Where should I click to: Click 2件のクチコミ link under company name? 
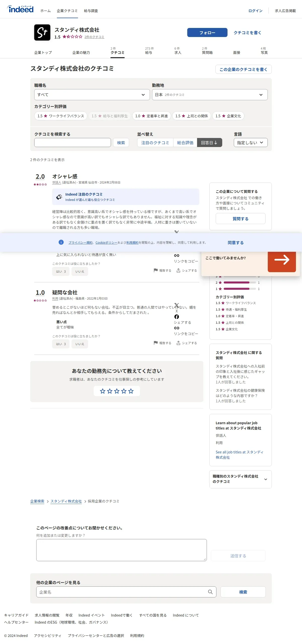pyautogui.click(x=94, y=37)
